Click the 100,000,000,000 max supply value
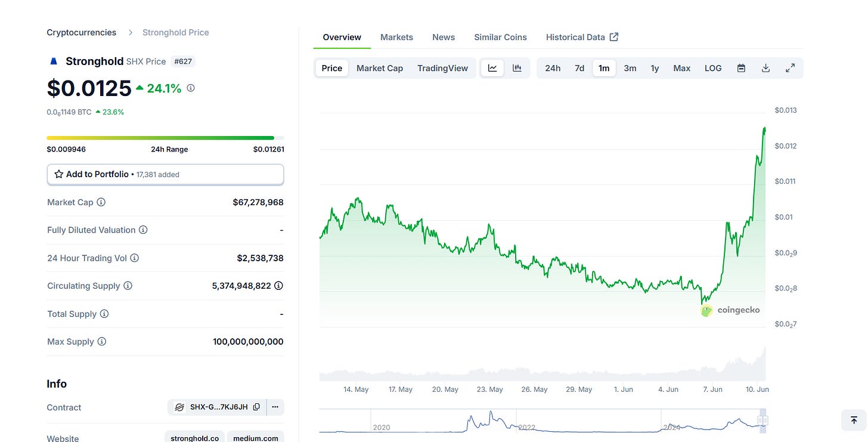 (x=248, y=342)
